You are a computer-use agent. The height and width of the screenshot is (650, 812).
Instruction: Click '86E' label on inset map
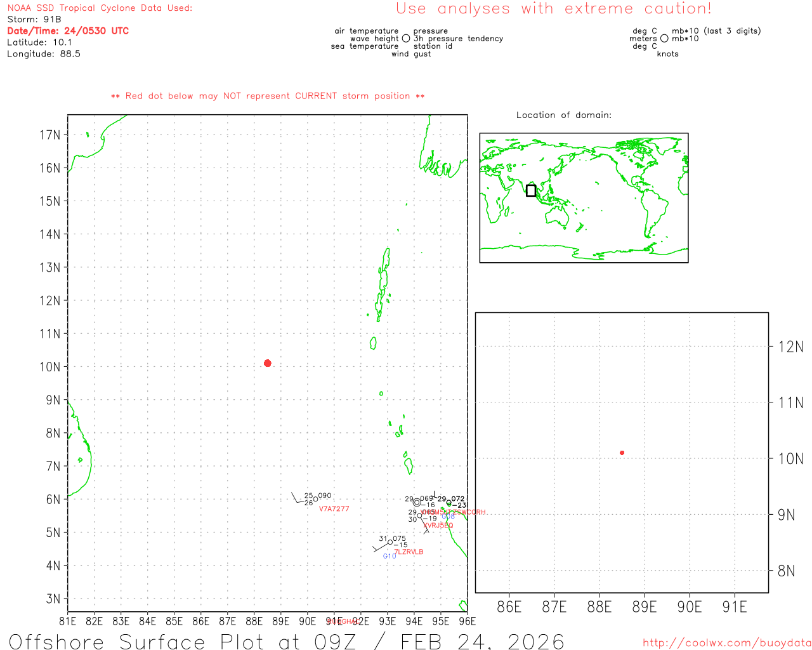tap(509, 607)
